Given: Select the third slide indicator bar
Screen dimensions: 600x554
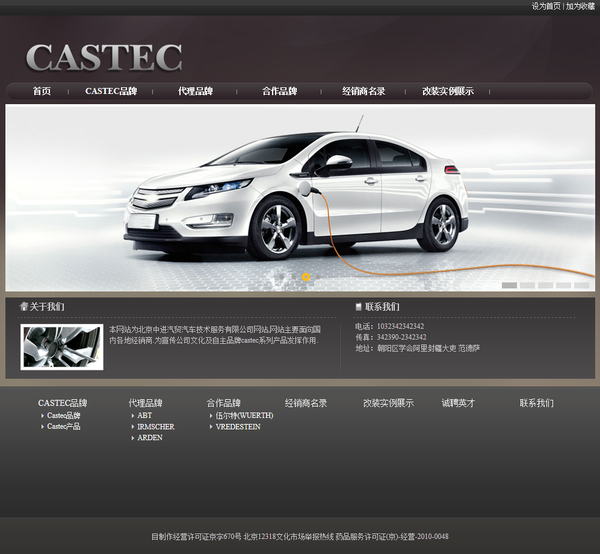Looking at the screenshot, I should 545,285.
